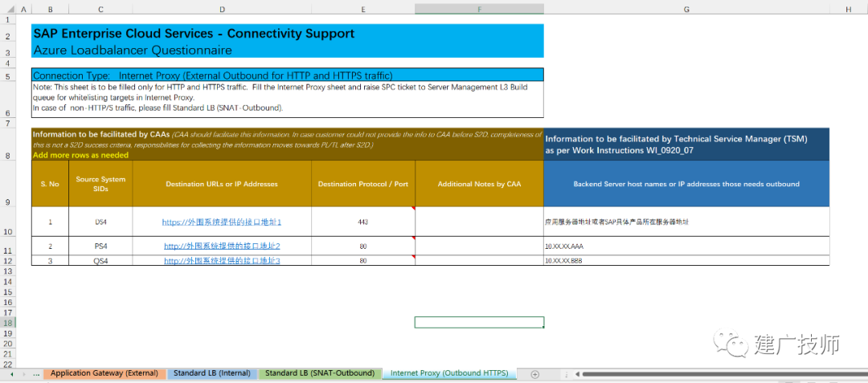Click 'Destination Protocol / Port' header cell
868x383 pixels.
tap(363, 184)
